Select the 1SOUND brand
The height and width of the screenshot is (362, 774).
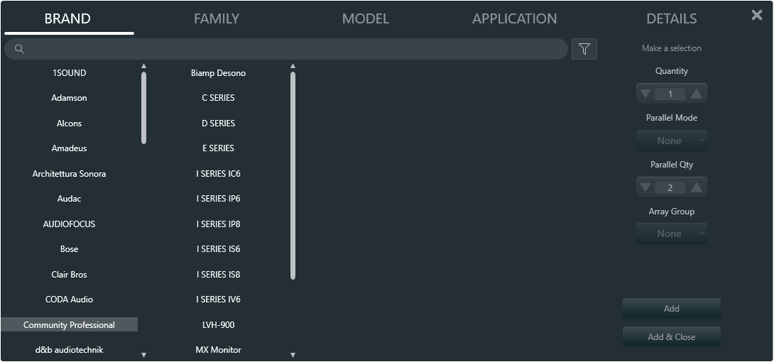pyautogui.click(x=69, y=73)
